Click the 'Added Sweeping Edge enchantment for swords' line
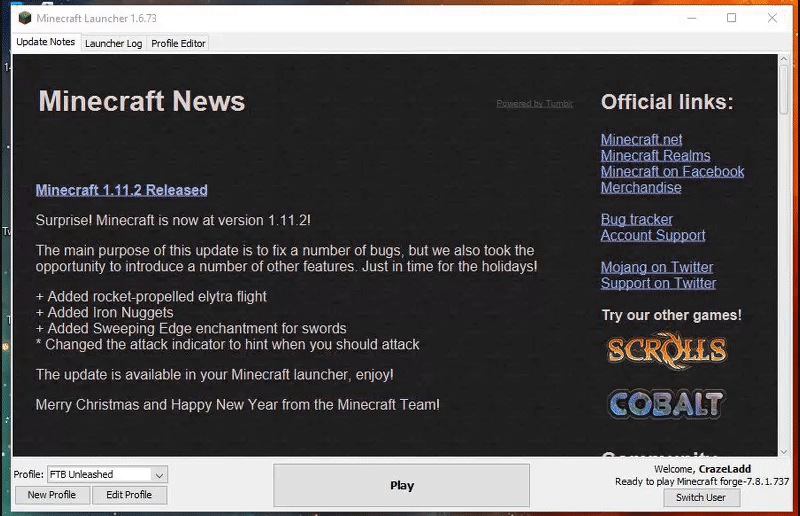The width and height of the screenshot is (800, 516). tap(191, 328)
